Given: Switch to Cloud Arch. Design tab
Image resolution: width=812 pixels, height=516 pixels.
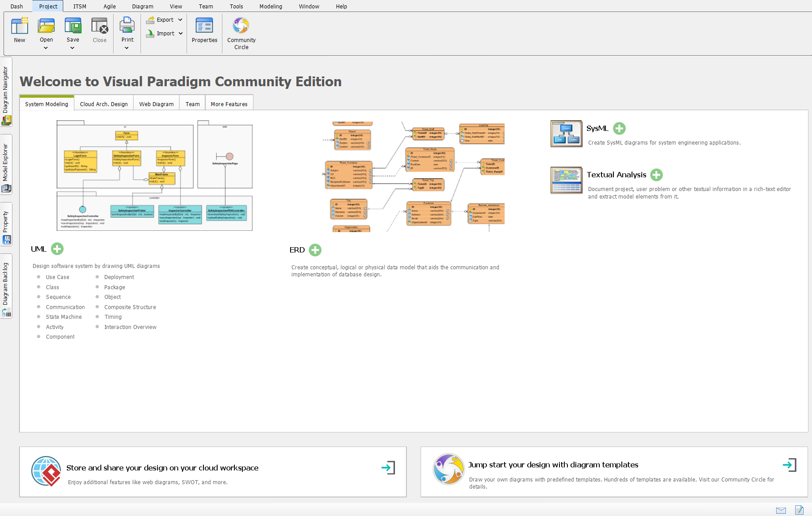Looking at the screenshot, I should (x=104, y=104).
